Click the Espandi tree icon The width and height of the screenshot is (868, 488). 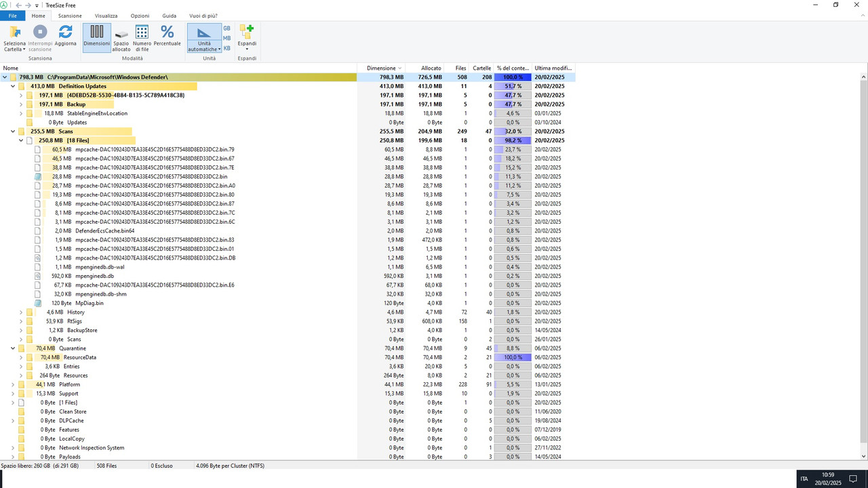coord(247,32)
